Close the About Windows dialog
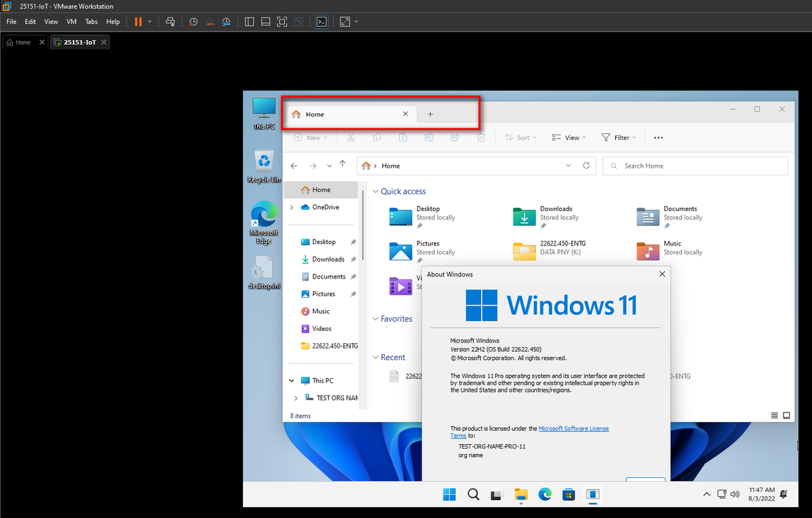Image resolution: width=812 pixels, height=518 pixels. click(x=662, y=275)
